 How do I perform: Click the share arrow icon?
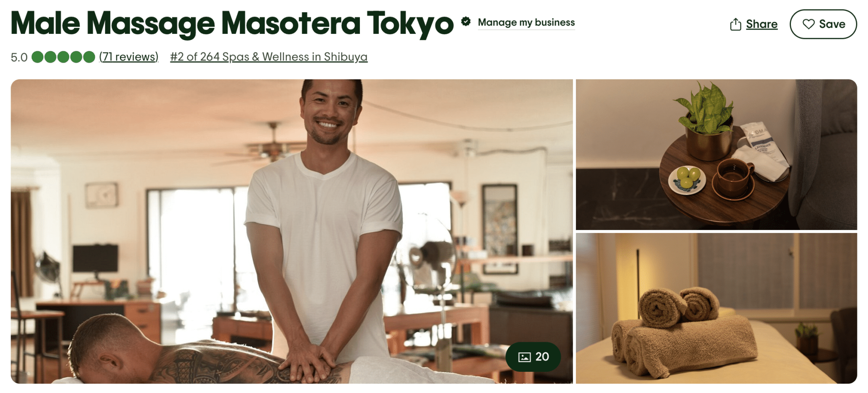(x=735, y=24)
